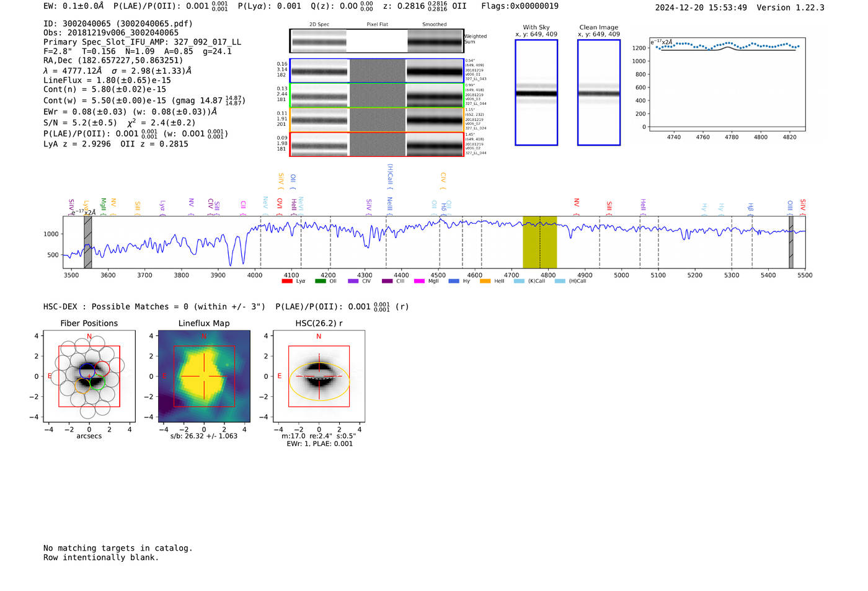868x591 pixels.
Task: Click the Smoothed column header
Action: (x=434, y=25)
